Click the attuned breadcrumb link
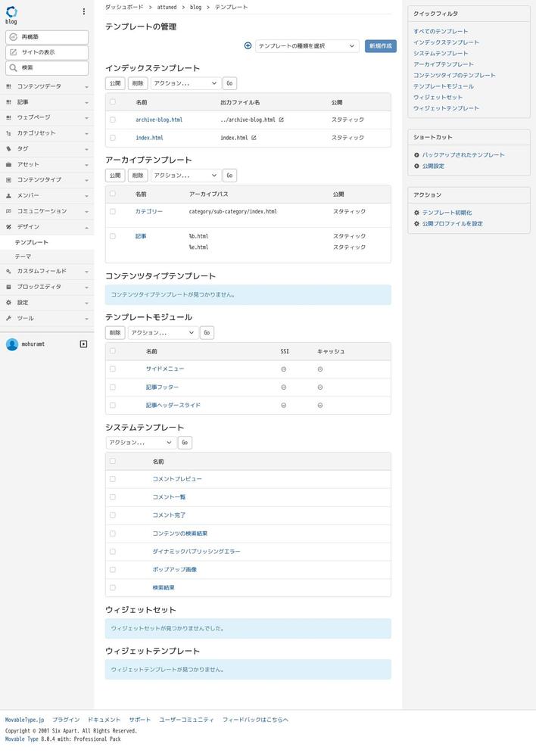Screen dimensions: 536x756 167,8
